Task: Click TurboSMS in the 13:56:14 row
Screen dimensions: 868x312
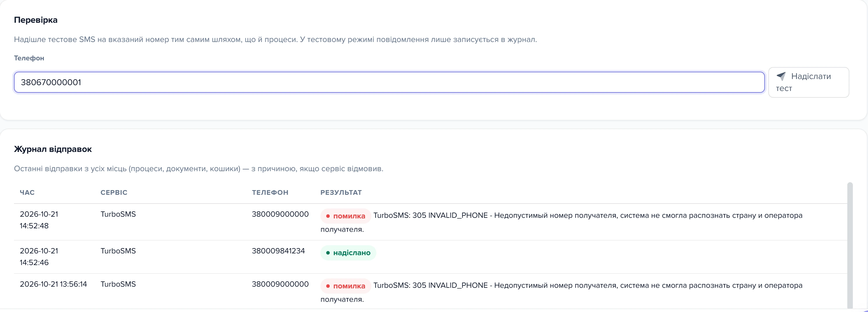Action: click(118, 284)
